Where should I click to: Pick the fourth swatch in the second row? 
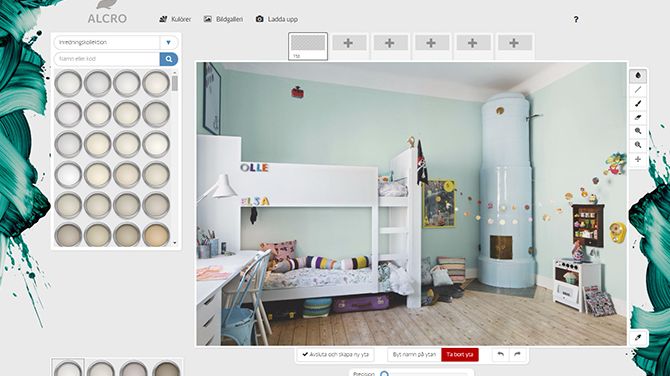(156, 114)
